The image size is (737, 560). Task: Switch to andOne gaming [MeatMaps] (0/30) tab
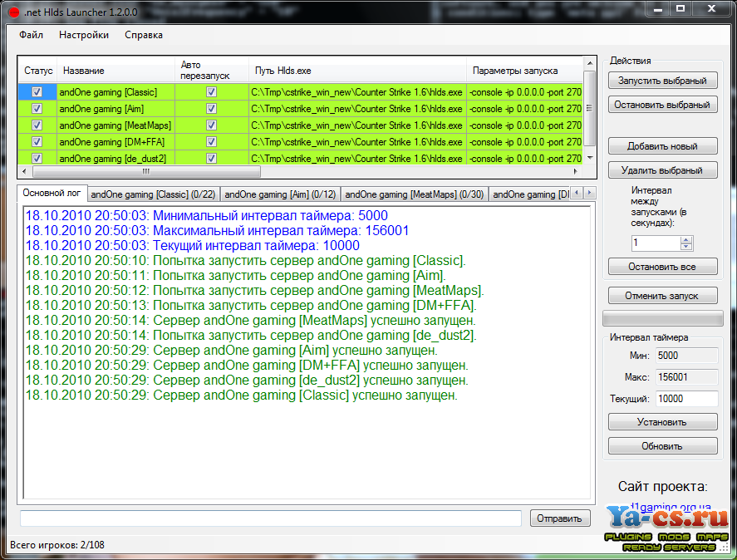coord(414,194)
